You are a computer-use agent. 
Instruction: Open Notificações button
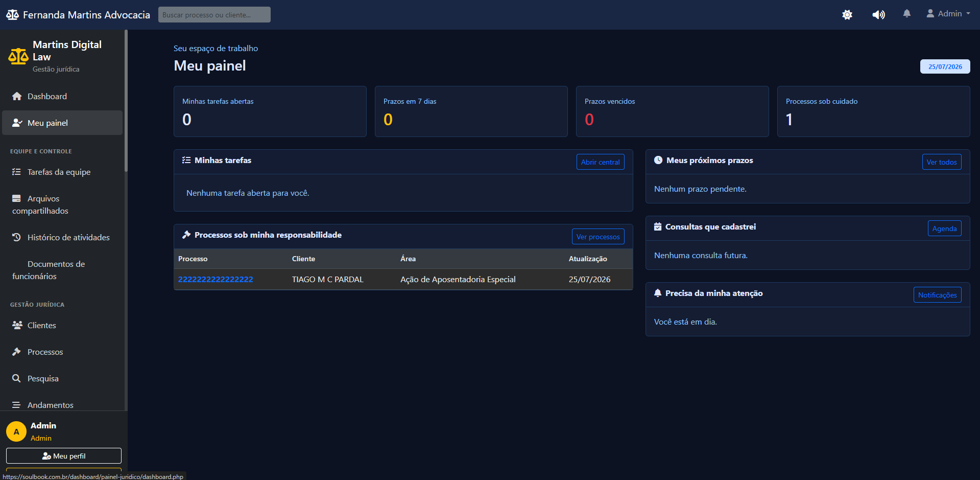point(937,295)
